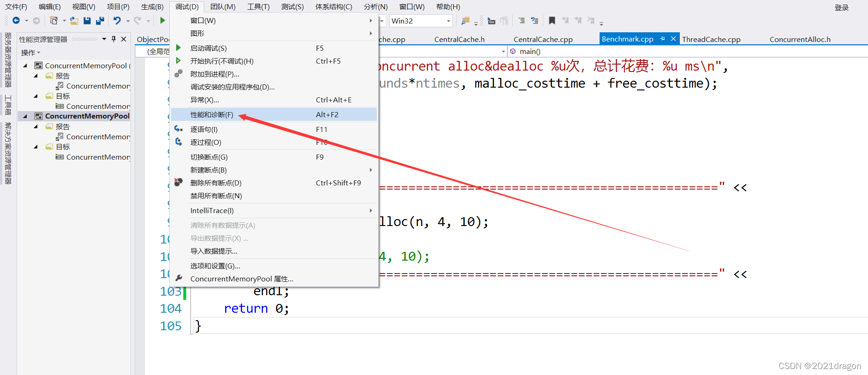Open ConcurrentMemoryPool 属性... menu item
The height and width of the screenshot is (375, 868).
pyautogui.click(x=274, y=279)
